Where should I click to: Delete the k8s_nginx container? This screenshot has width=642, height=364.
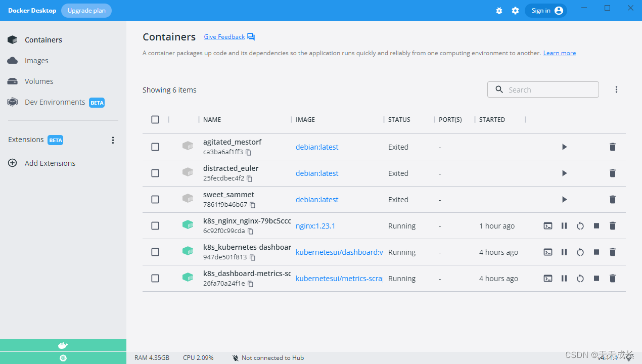coord(613,226)
